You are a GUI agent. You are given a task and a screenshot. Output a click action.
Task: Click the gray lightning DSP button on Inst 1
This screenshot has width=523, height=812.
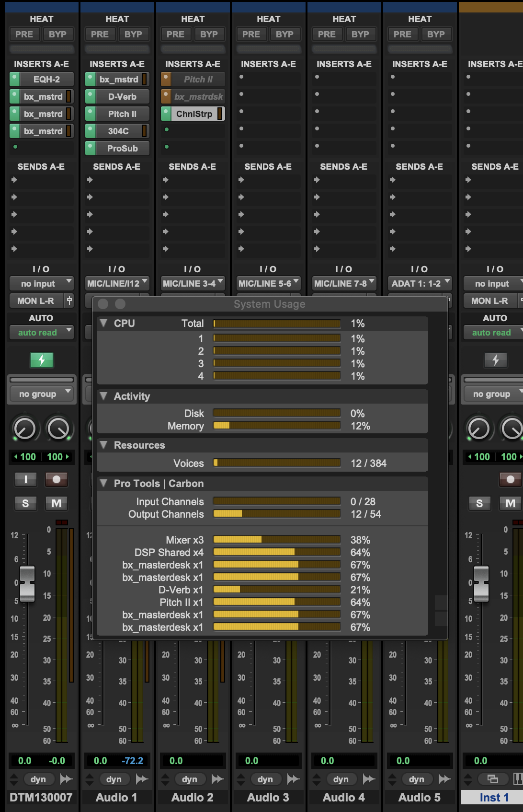pyautogui.click(x=496, y=360)
